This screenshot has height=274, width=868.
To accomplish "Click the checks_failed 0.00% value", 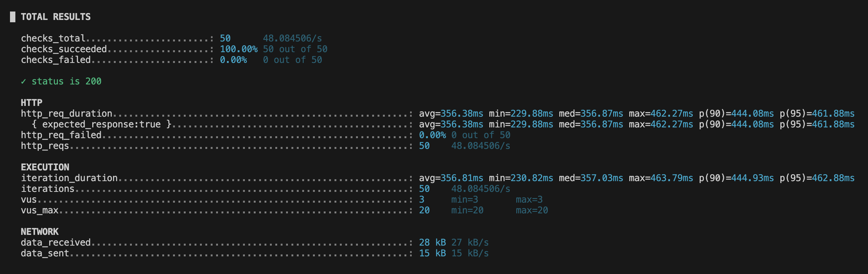I will 233,60.
